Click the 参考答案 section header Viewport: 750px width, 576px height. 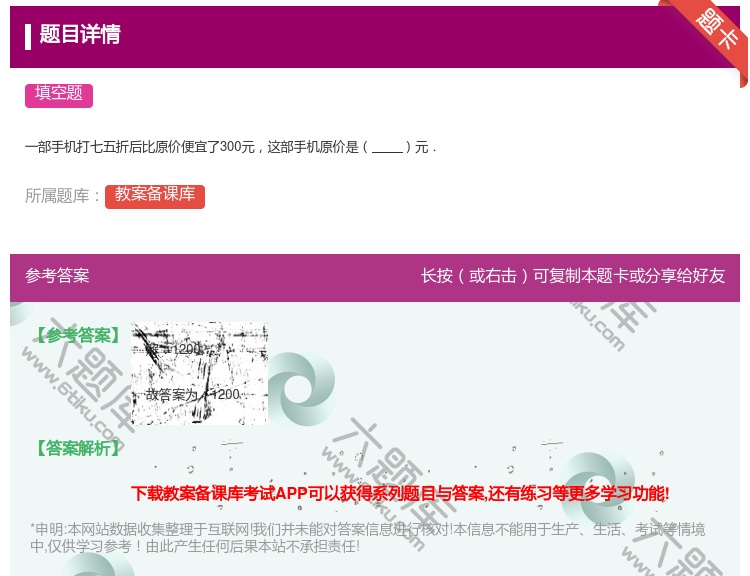click(57, 276)
